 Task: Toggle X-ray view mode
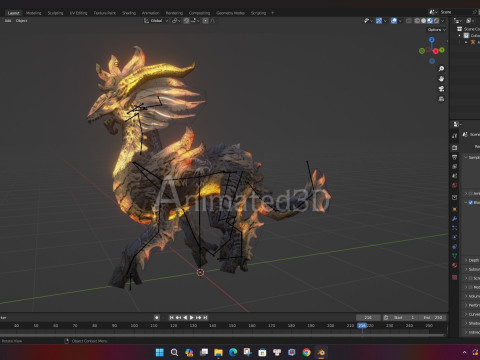[409, 21]
